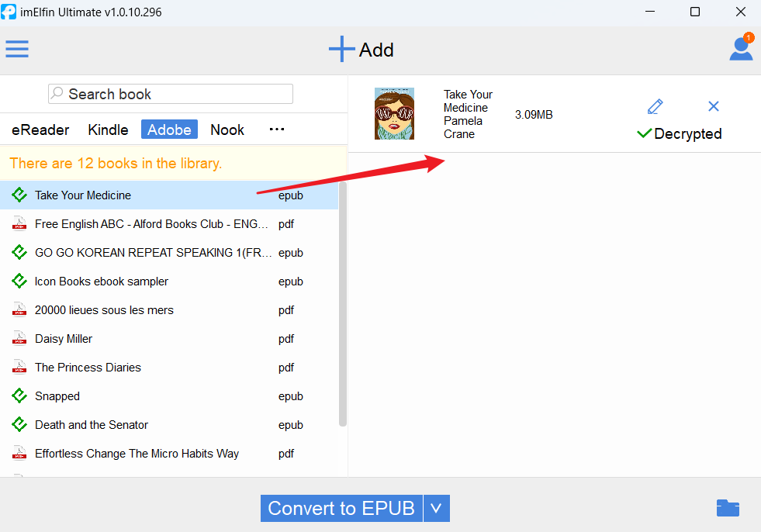Select Free English ABC pdf row
Viewport: 761px width, 532px height.
coord(169,224)
